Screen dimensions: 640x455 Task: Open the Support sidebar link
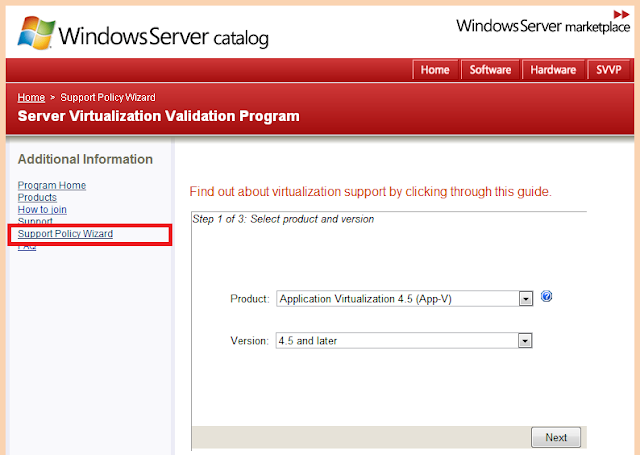point(35,221)
